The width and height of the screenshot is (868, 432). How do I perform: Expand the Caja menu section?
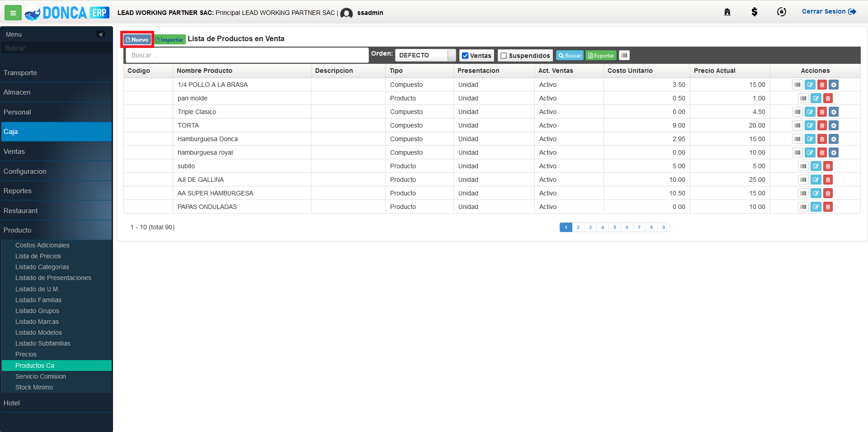tap(56, 132)
